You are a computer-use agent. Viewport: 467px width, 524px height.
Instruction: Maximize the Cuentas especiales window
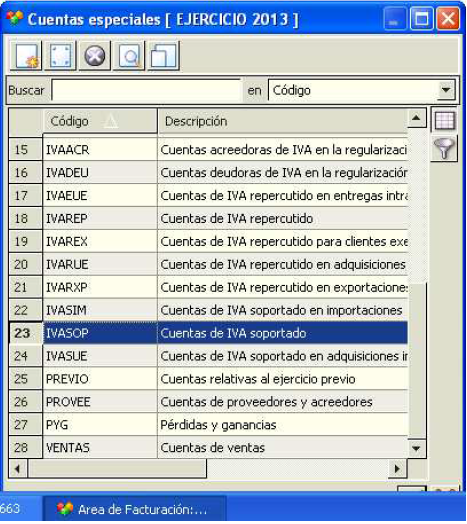(x=422, y=19)
